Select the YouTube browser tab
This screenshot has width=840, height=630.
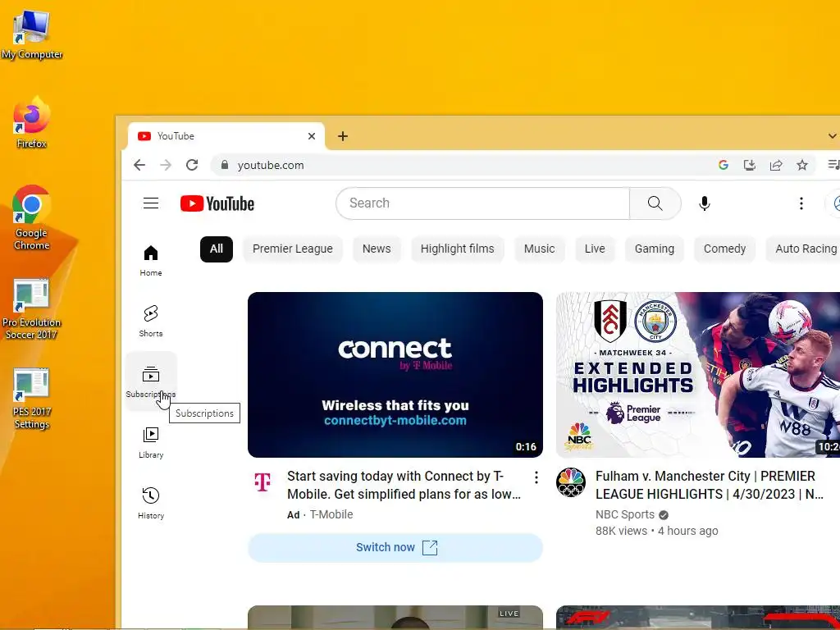click(x=226, y=136)
